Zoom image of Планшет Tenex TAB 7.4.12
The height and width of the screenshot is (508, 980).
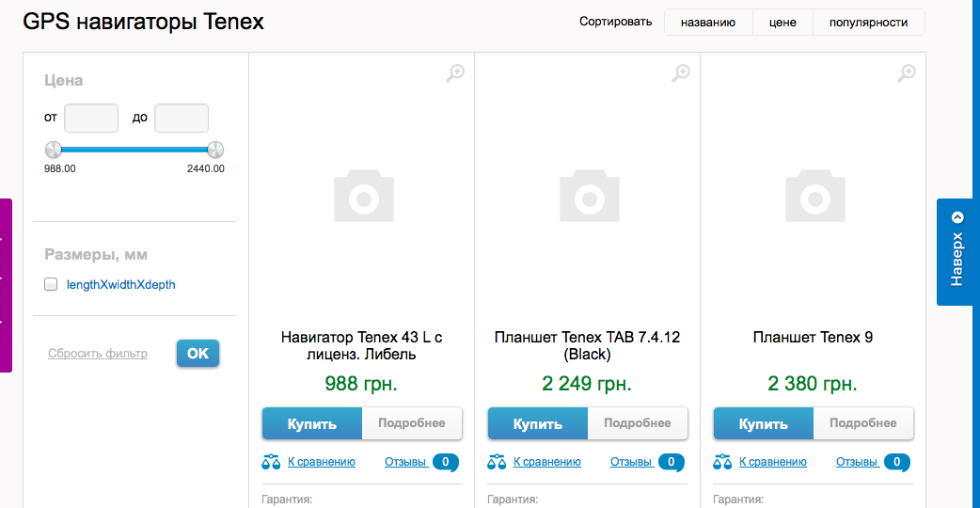click(x=681, y=73)
